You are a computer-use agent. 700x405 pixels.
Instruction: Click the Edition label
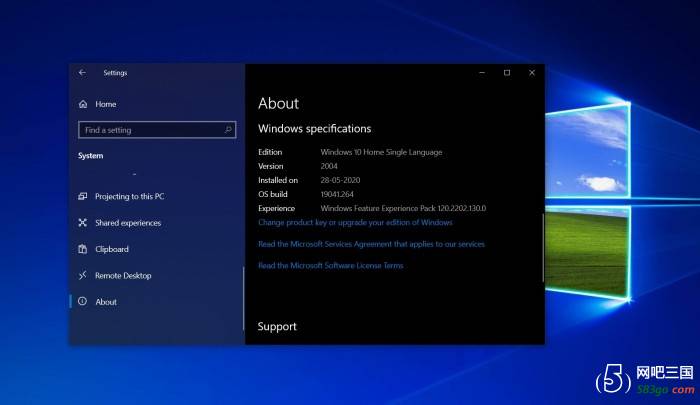(x=270, y=152)
